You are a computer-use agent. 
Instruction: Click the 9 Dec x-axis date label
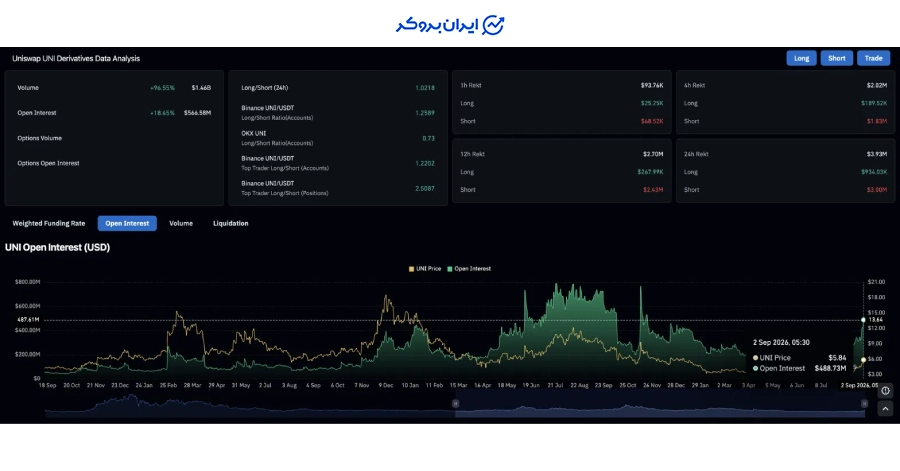tap(386, 386)
